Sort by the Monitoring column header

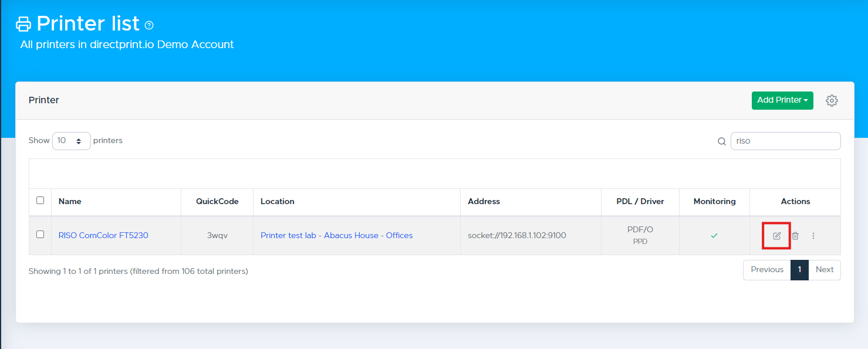pyautogui.click(x=714, y=201)
